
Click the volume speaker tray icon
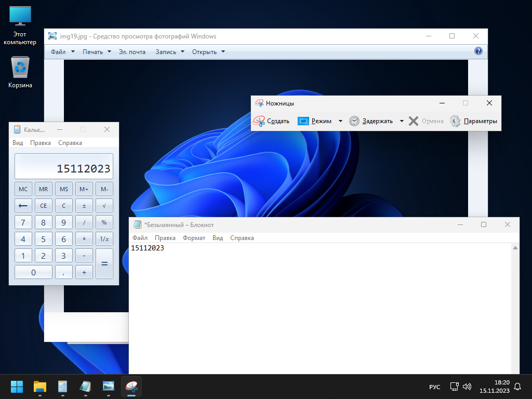[x=467, y=387]
